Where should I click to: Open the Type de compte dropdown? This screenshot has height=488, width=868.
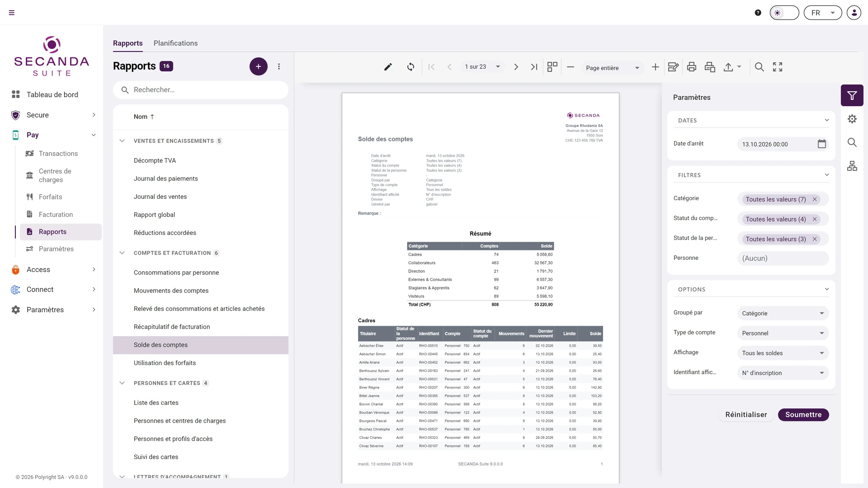[x=783, y=333]
